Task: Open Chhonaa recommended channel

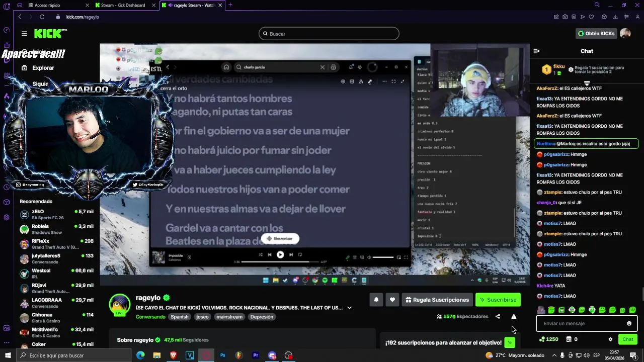Action: click(x=56, y=318)
